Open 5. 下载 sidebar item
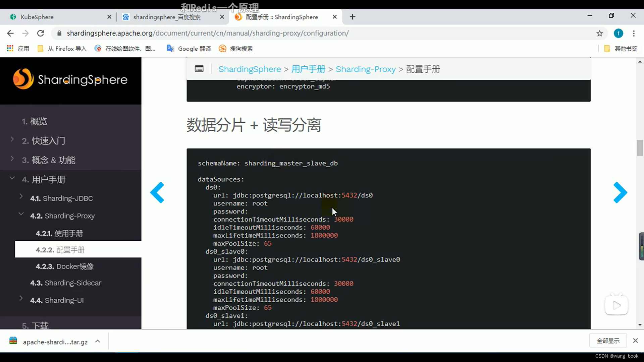This screenshot has height=362, width=644. [35, 325]
